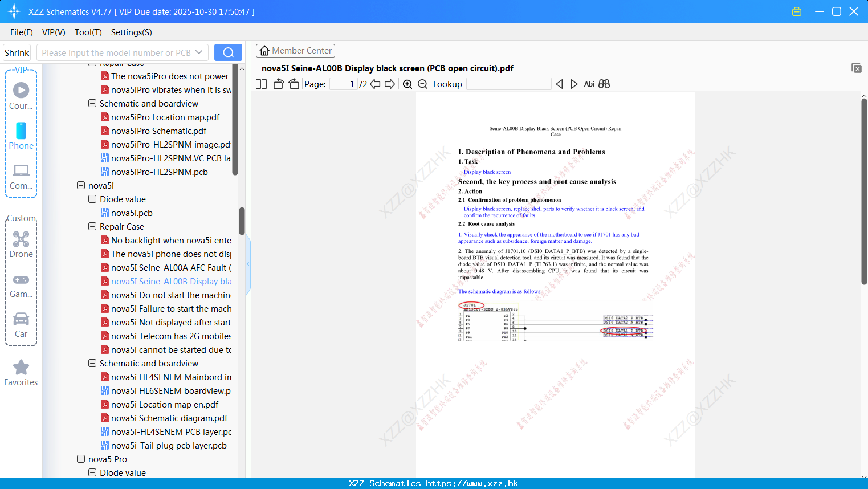Open nova5iPro Schematic.pdf
868x489 pixels.
(x=158, y=131)
